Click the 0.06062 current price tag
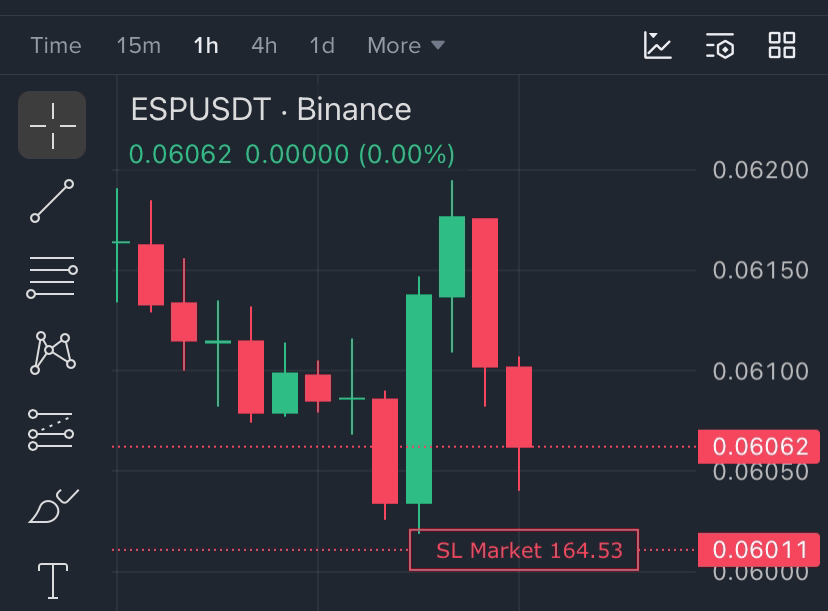 click(759, 447)
